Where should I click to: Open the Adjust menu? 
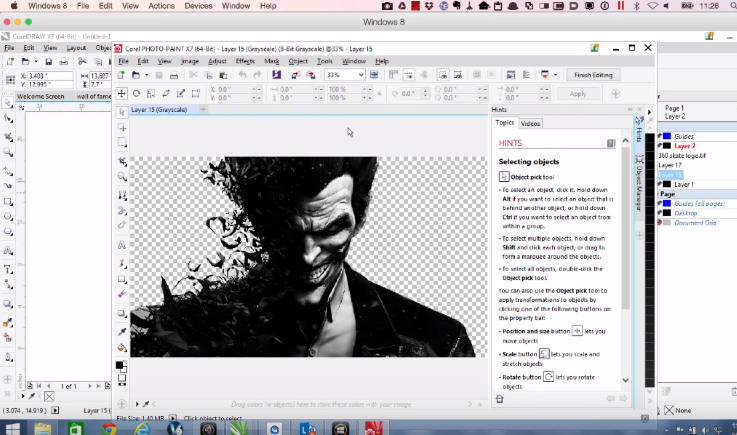click(217, 61)
